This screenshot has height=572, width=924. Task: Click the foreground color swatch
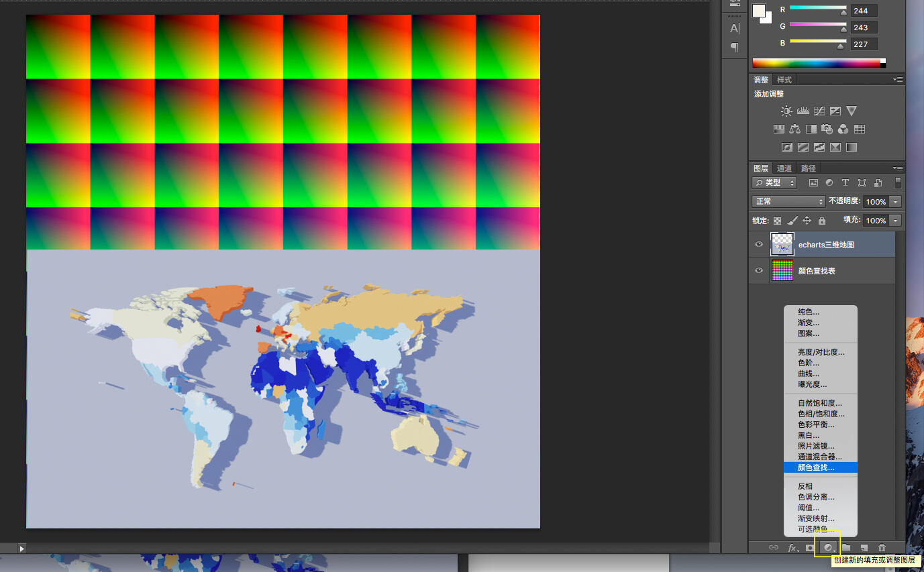[x=759, y=11]
